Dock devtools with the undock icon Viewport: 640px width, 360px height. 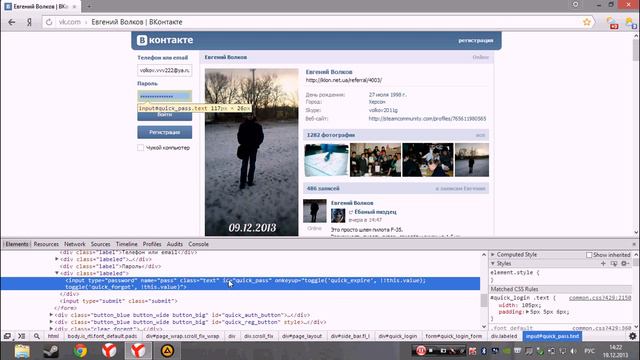point(7,336)
